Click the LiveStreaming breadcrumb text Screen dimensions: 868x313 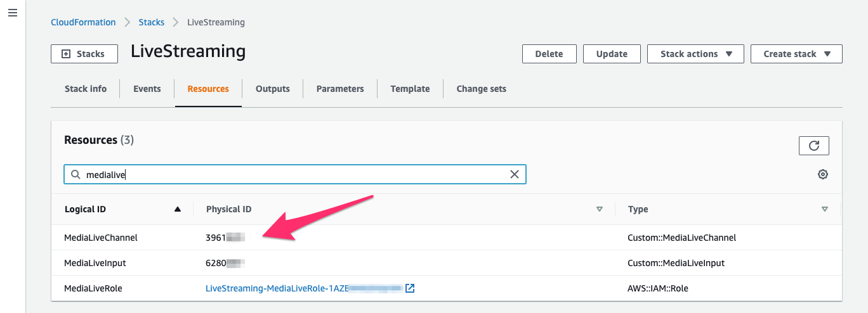tap(216, 22)
